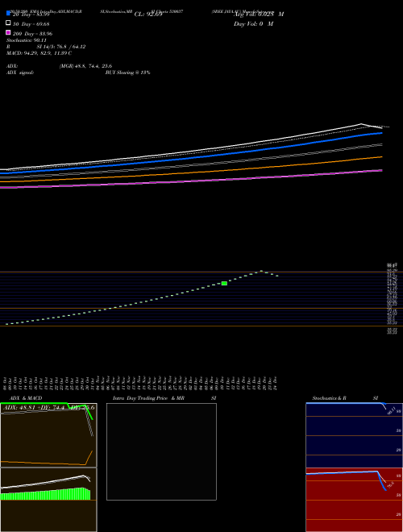Click the 'Avg Vol: 0.028 M' label

pyautogui.click(x=259, y=15)
